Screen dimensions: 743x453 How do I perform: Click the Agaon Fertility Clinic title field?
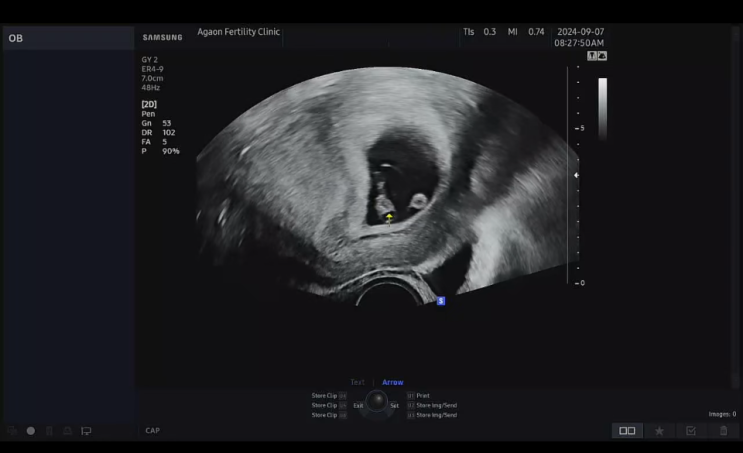238,32
